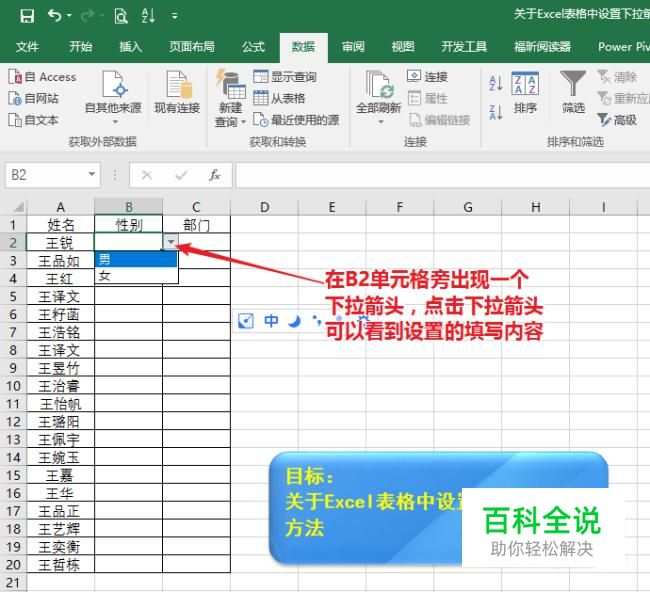Click the B2 cell dropdown arrow

[170, 242]
